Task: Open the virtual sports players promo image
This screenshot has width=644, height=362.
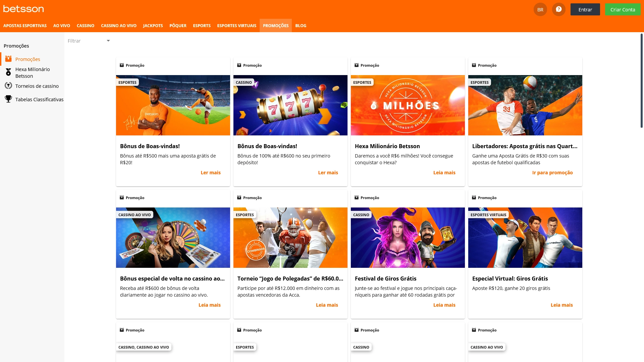Action: pyautogui.click(x=525, y=238)
